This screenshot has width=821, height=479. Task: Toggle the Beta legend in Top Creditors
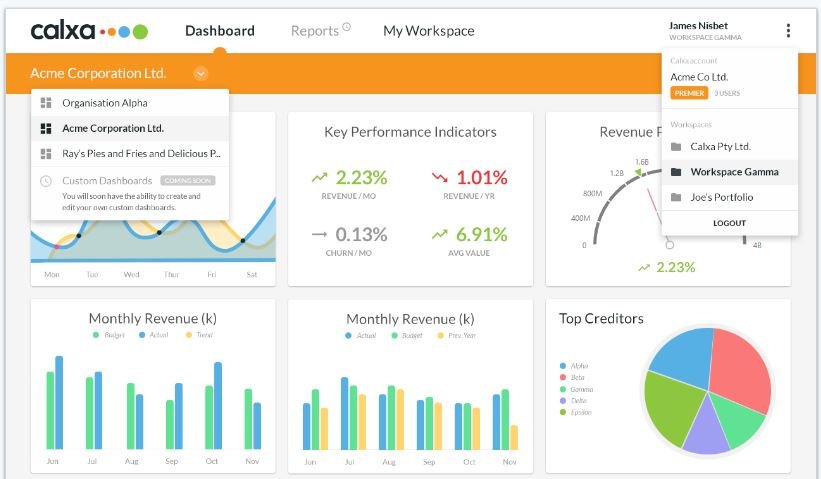click(572, 377)
